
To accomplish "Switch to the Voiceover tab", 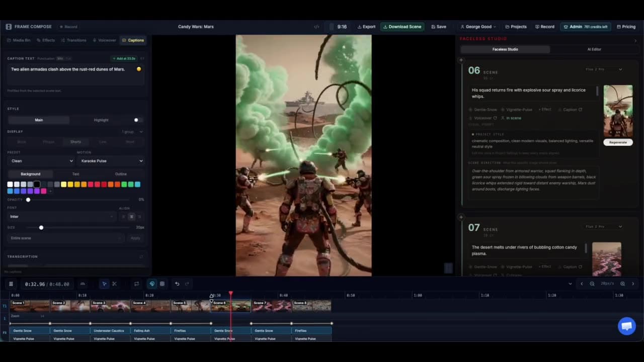I will click(x=104, y=40).
